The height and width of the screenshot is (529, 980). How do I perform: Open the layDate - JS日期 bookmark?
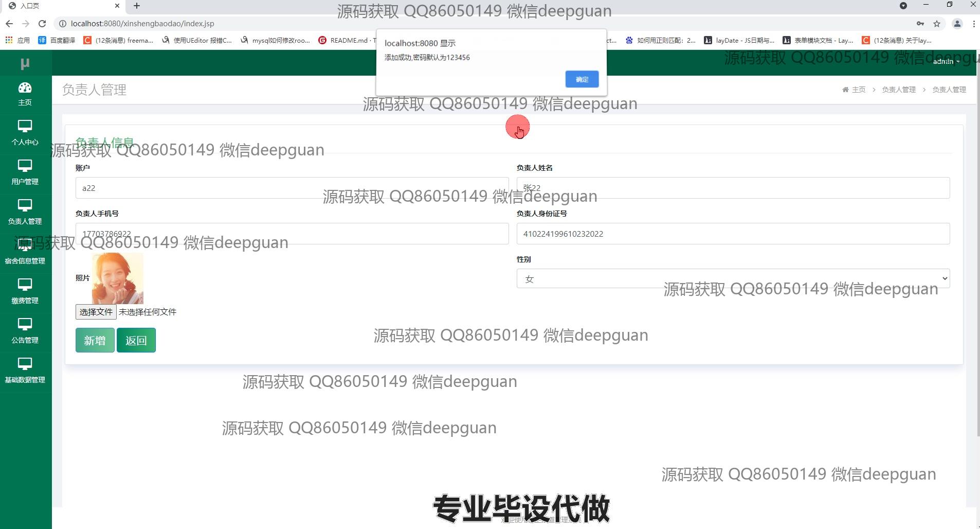(x=739, y=40)
